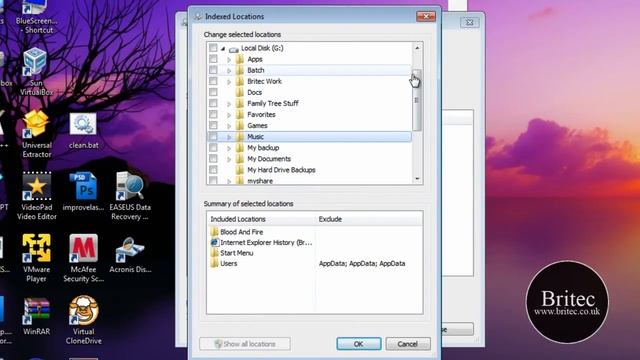
Task: Check the My backup checkbox
Action: [x=213, y=147]
